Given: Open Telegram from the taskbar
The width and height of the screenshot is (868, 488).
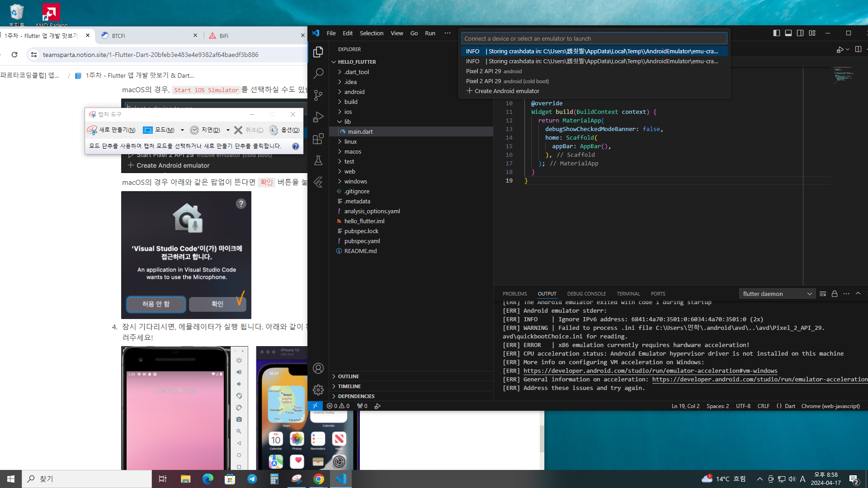Looking at the screenshot, I should (252, 479).
